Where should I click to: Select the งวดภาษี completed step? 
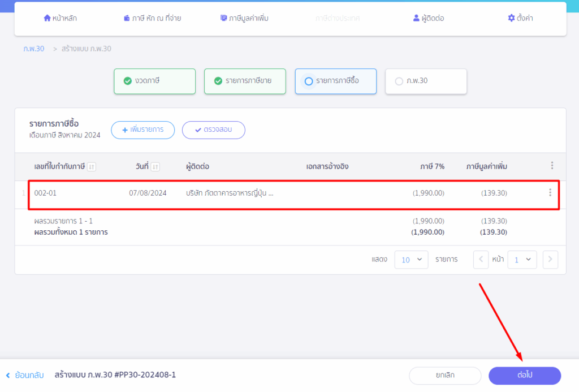point(154,81)
